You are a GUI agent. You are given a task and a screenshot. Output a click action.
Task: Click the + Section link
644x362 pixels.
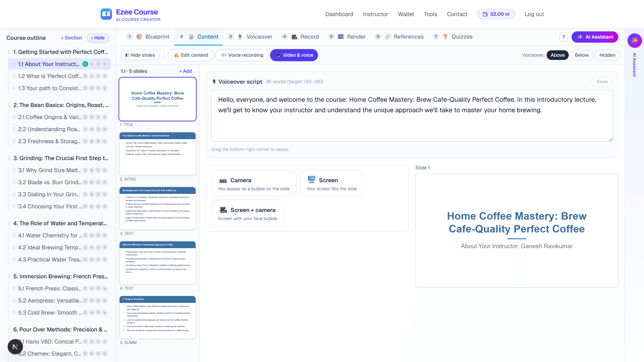click(71, 38)
